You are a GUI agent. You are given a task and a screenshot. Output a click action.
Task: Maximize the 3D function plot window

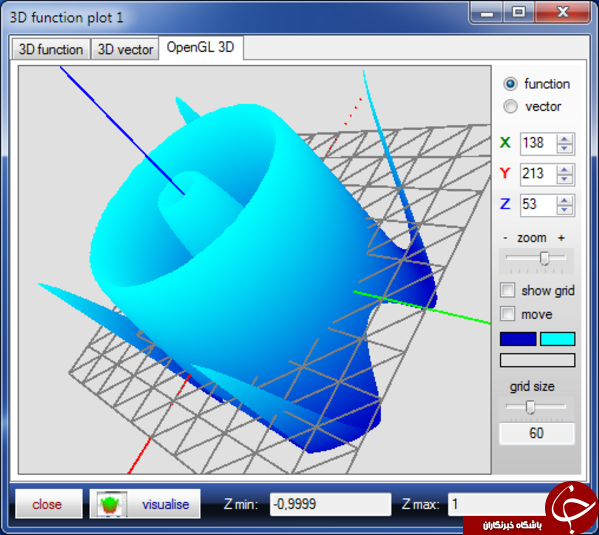click(518, 13)
